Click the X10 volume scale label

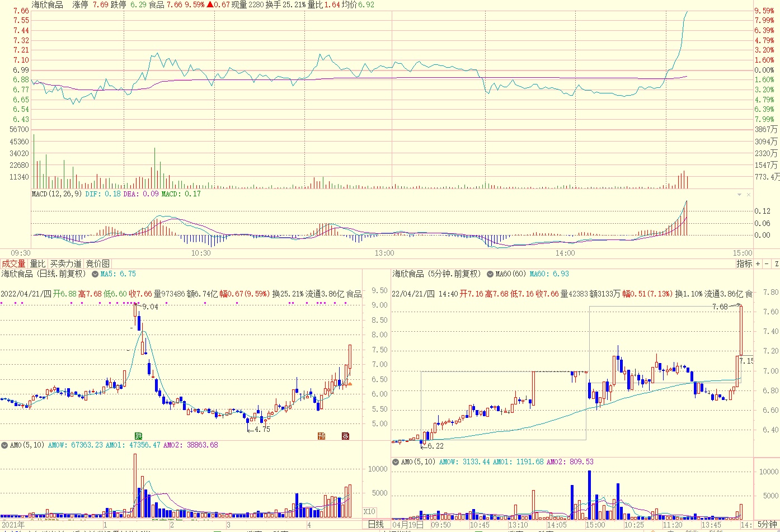pos(369,512)
